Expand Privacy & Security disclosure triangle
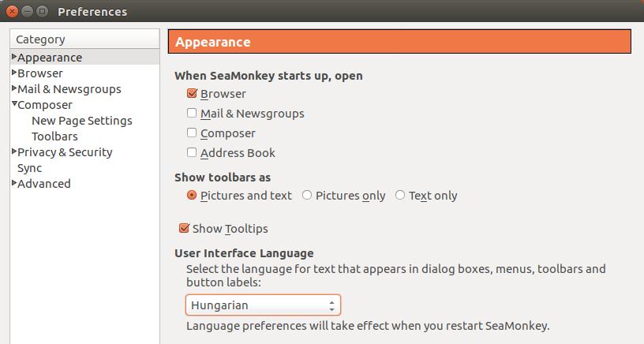Image resolution: width=644 pixels, height=344 pixels. 14,151
